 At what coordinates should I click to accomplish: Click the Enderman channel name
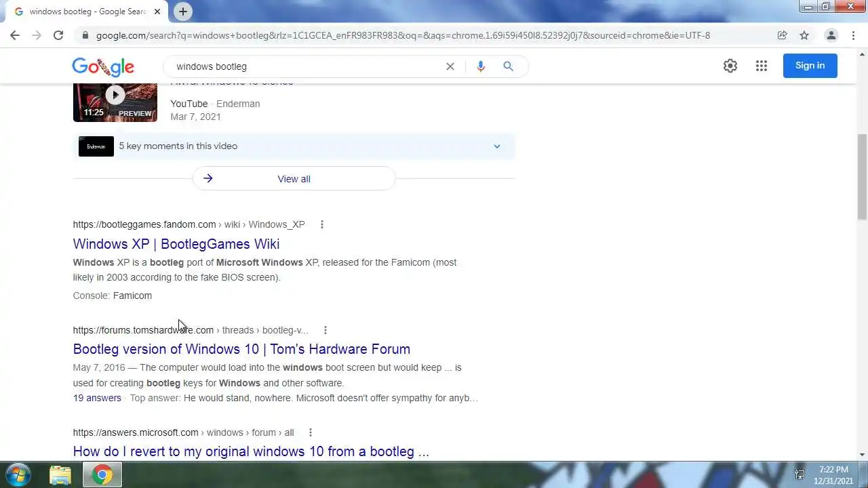(238, 104)
